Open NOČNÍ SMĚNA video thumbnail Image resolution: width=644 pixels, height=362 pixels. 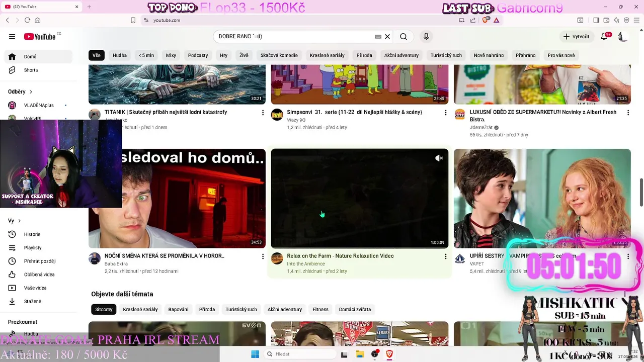coord(177,198)
